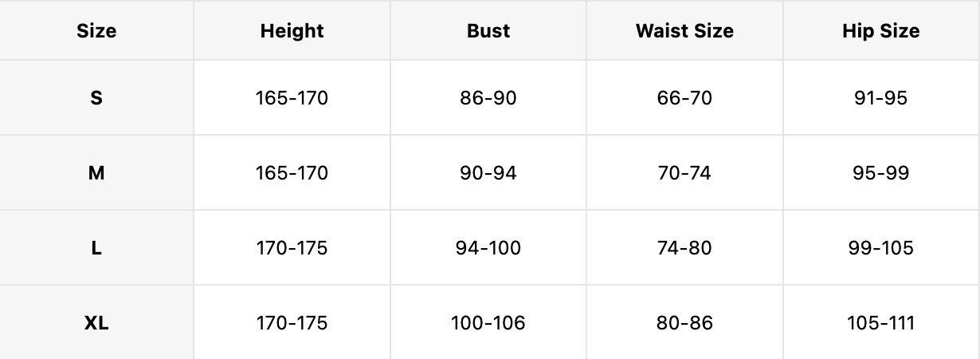
Task: Click the 90-94 bust cell
Action: [488, 173]
